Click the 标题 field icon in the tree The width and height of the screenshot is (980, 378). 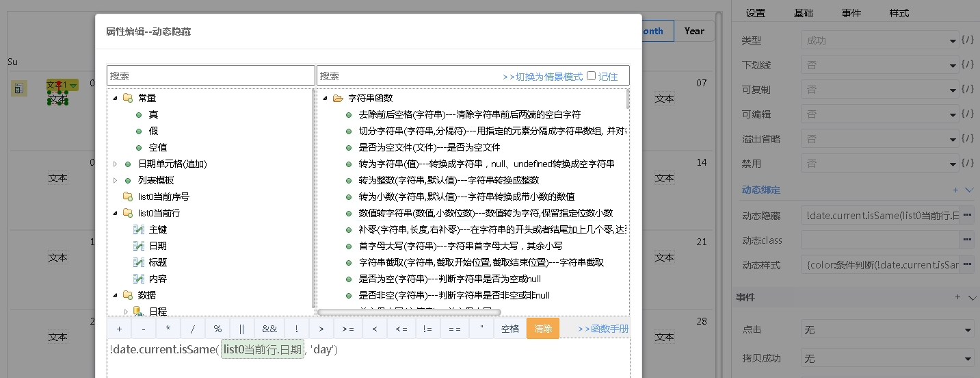pos(138,262)
